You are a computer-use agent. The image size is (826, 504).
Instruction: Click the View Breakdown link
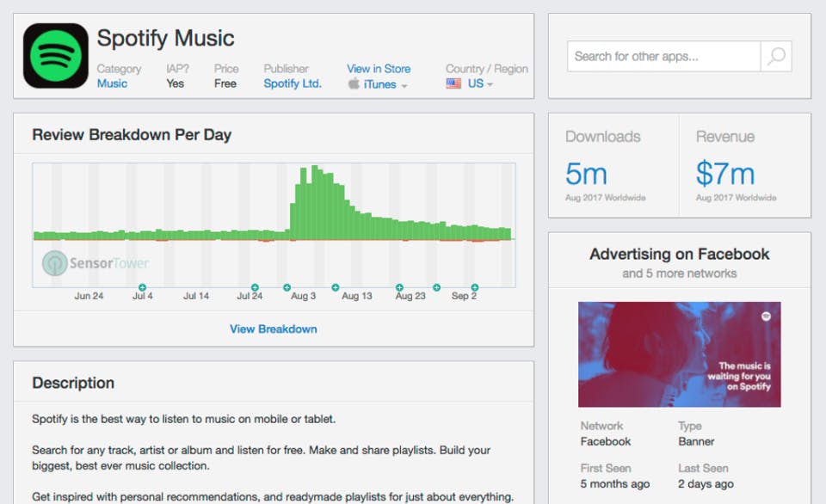tap(274, 329)
